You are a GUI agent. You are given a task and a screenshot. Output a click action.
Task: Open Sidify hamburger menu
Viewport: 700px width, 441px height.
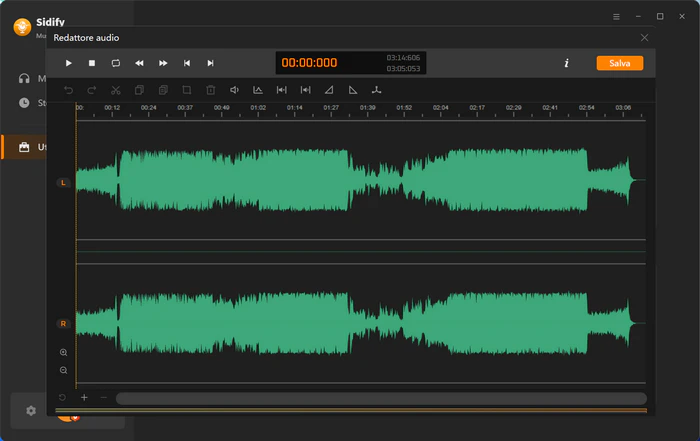[x=616, y=17]
